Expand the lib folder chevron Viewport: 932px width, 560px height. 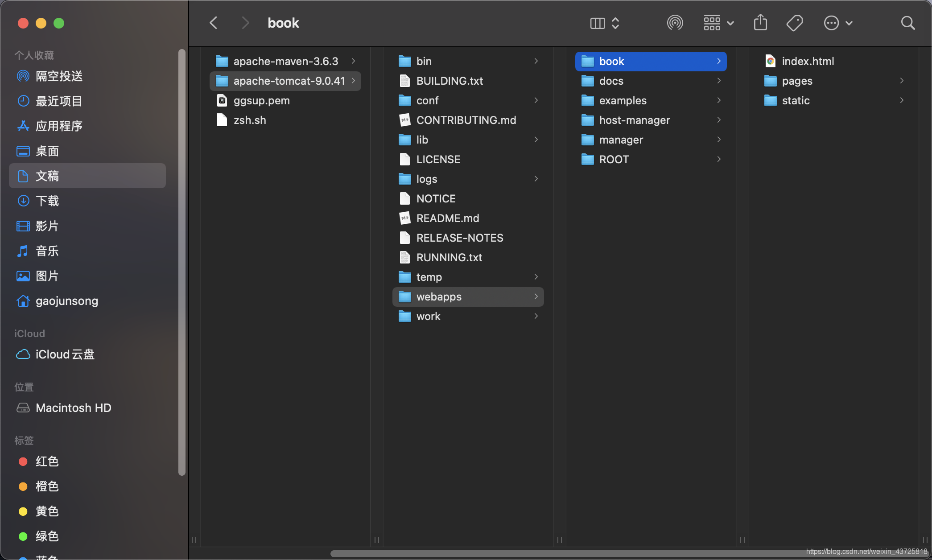click(536, 140)
